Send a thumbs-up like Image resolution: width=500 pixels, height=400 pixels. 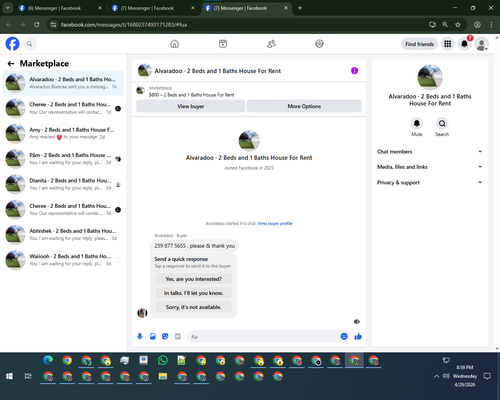point(358,336)
